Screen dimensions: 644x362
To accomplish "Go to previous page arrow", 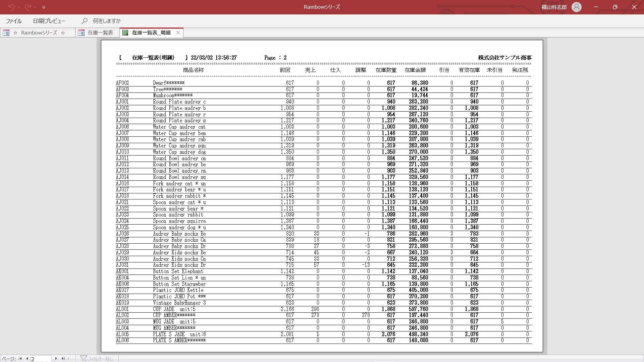I will point(27,359).
